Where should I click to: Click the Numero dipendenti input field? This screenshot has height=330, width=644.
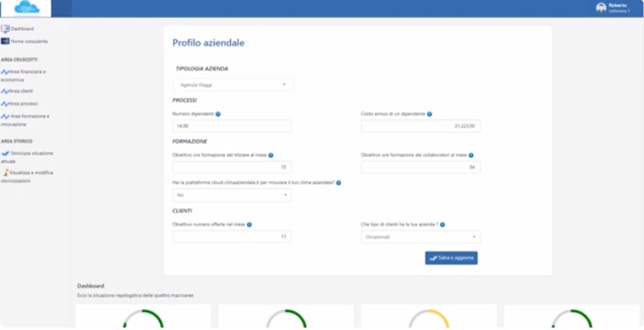click(232, 126)
